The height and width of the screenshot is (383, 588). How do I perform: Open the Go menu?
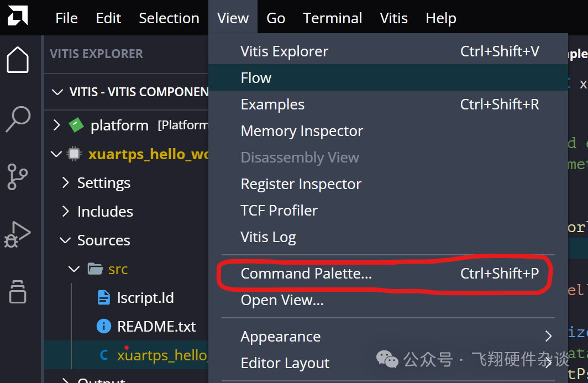pos(276,18)
